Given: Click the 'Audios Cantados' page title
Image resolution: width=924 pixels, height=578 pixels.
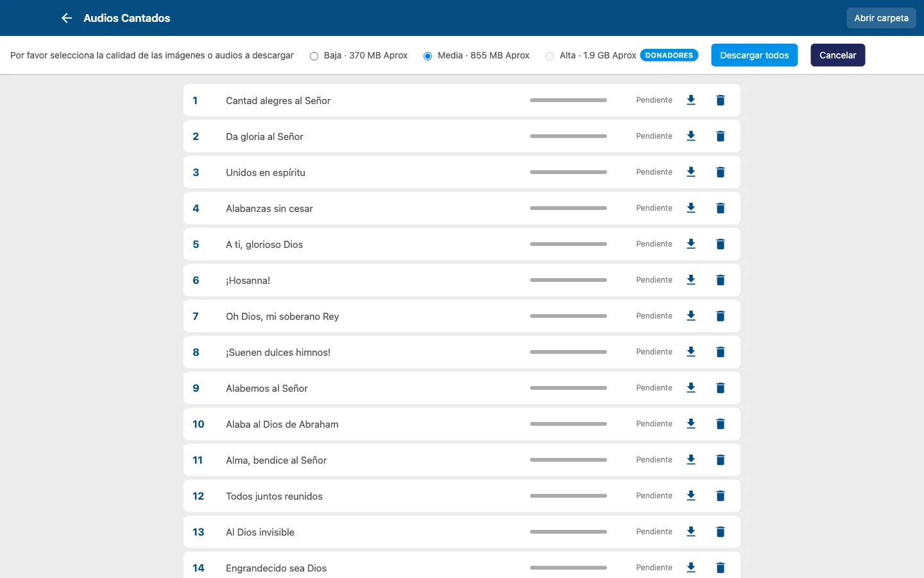Looking at the screenshot, I should 127,18.
